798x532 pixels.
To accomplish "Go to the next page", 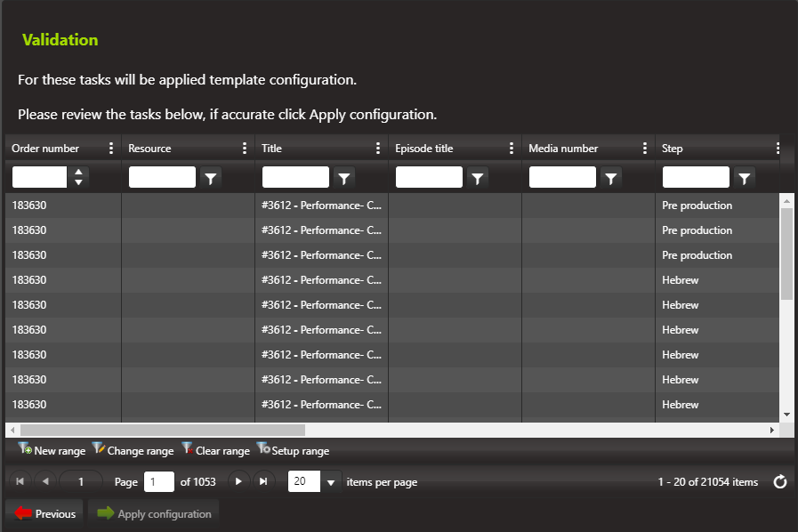I will [238, 481].
